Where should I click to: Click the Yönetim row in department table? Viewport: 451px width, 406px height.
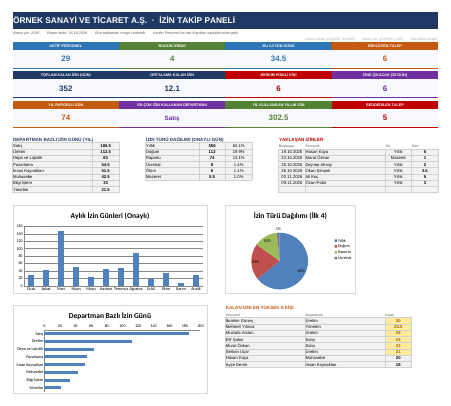tap(66, 189)
